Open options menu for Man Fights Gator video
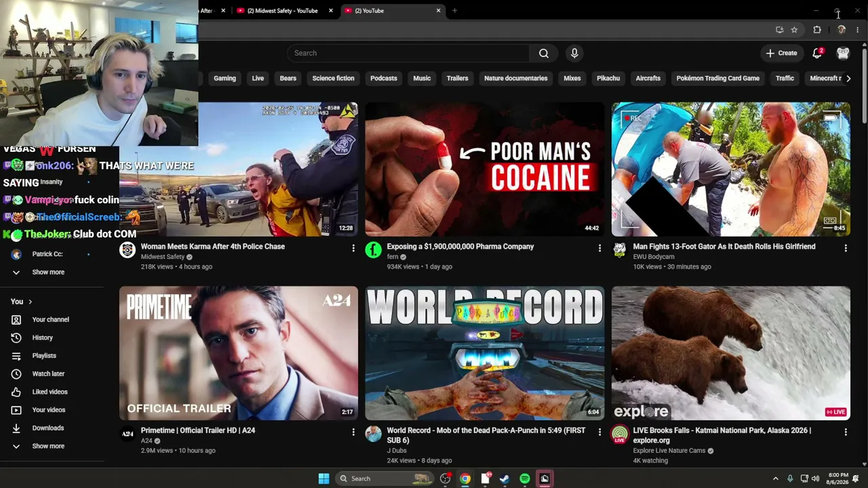This screenshot has width=868, height=488. (x=846, y=249)
